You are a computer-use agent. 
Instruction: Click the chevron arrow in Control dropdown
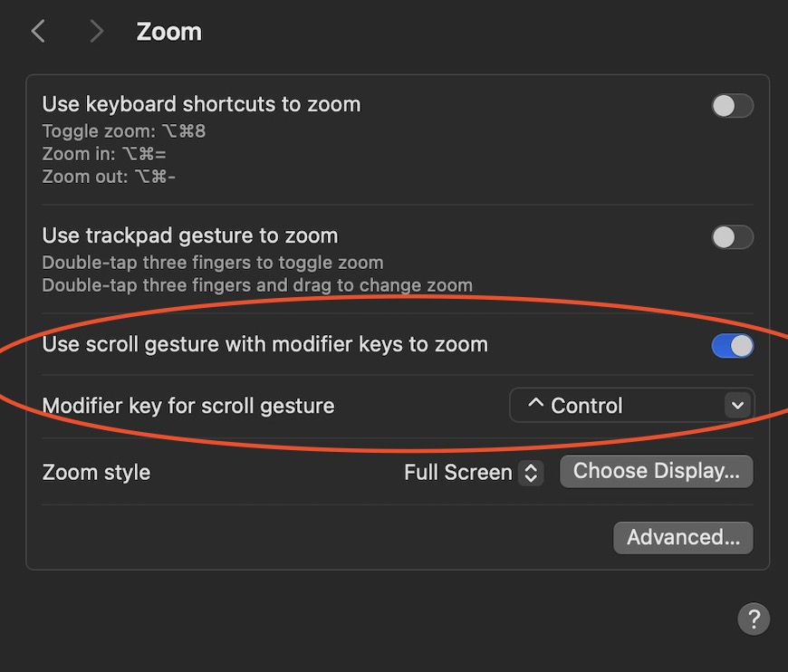pos(737,405)
